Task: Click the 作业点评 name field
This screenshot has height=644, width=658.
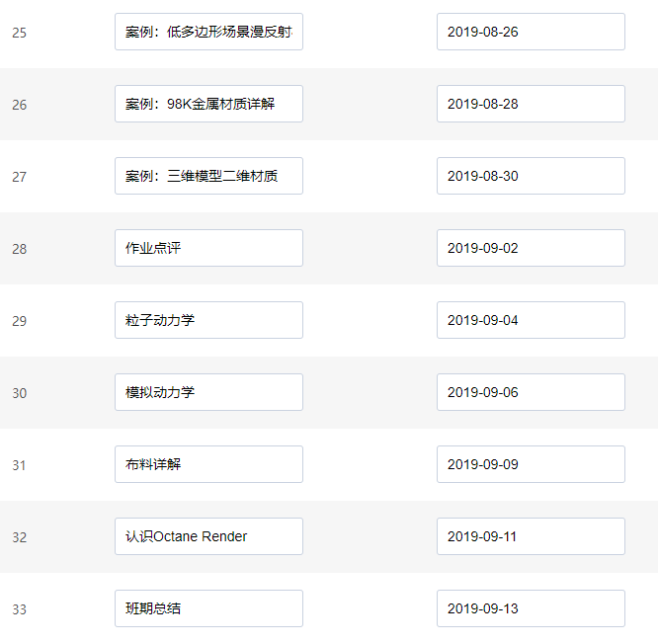Action: (x=208, y=248)
